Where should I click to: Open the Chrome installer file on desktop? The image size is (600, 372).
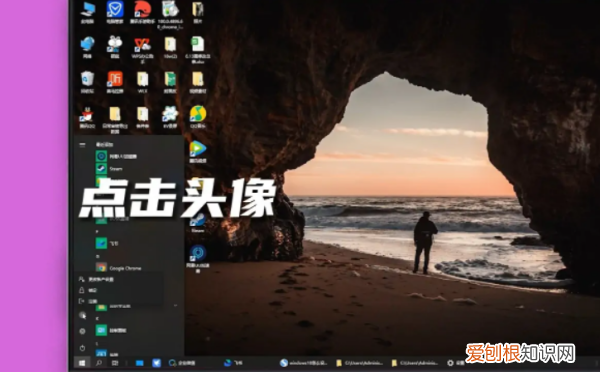(170, 15)
